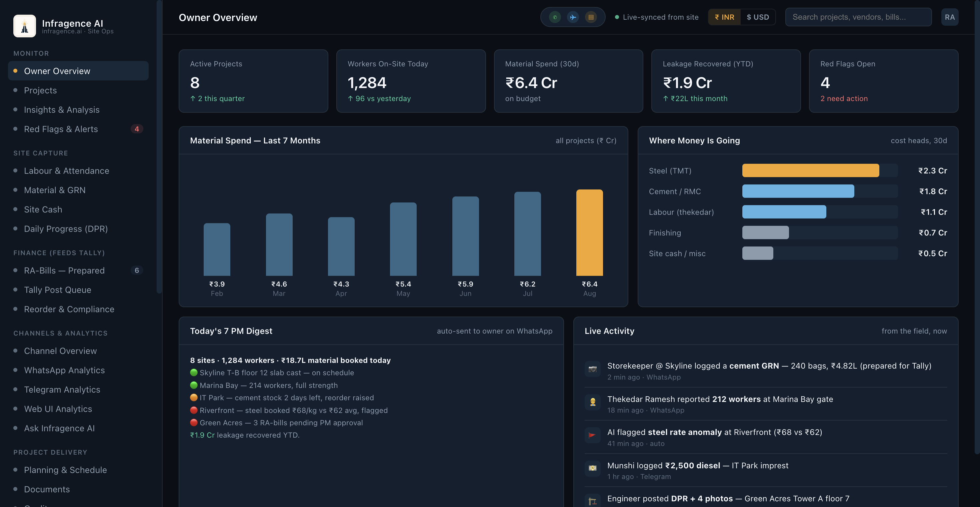Go to Projects page
The height and width of the screenshot is (507, 980).
click(78, 90)
